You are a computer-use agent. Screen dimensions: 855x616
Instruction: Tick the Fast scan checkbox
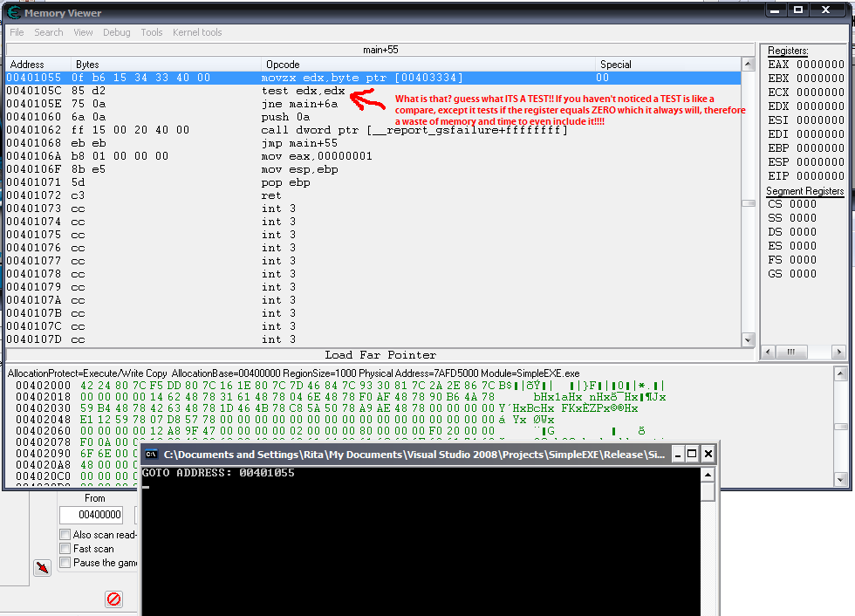[65, 549]
